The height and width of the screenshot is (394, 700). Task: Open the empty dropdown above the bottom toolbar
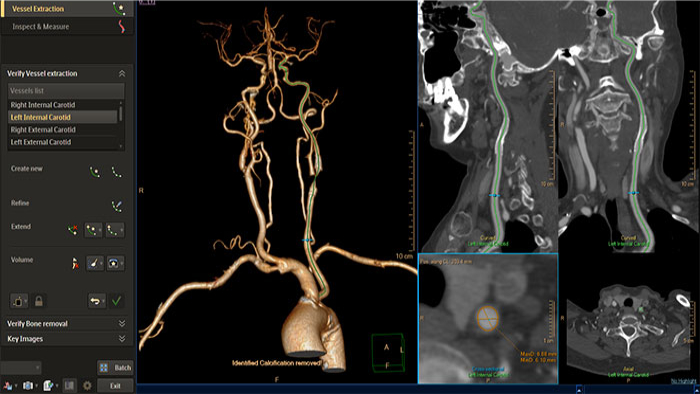coord(21,368)
